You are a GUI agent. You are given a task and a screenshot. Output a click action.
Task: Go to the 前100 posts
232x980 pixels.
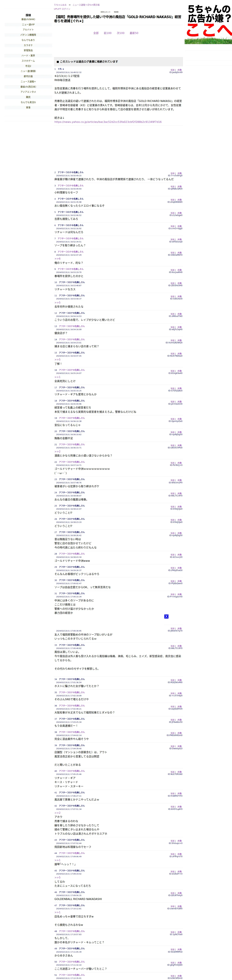[x=108, y=33]
